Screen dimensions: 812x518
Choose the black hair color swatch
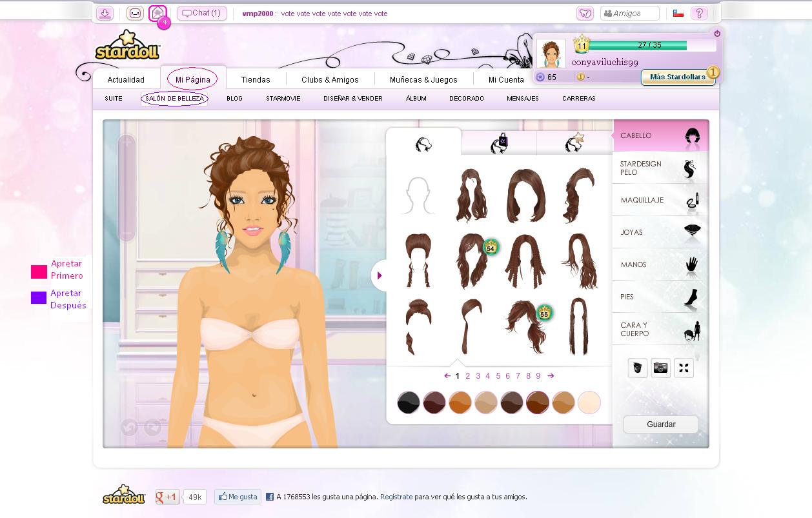click(409, 403)
